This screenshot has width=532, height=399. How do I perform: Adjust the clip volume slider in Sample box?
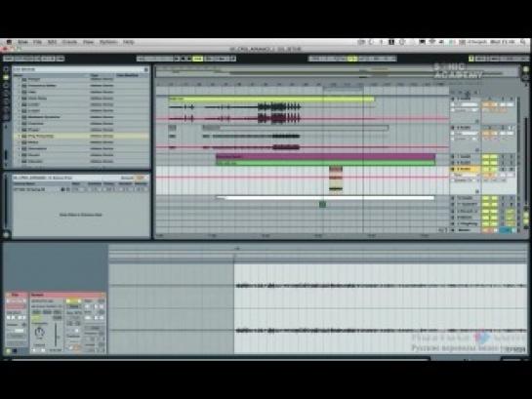pos(56,335)
